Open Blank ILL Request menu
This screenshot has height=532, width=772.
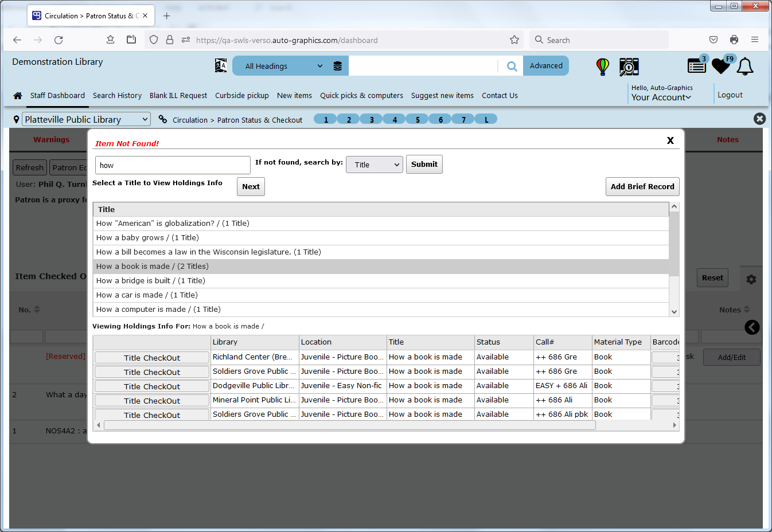178,96
